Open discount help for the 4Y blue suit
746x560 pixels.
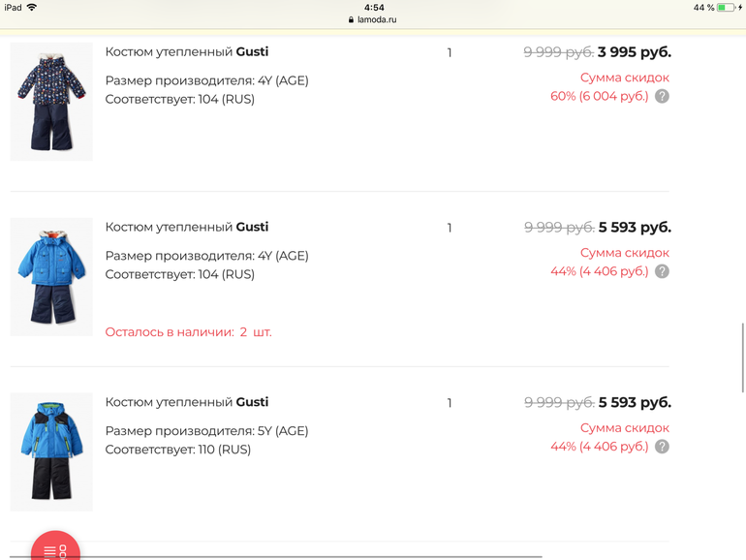click(662, 272)
